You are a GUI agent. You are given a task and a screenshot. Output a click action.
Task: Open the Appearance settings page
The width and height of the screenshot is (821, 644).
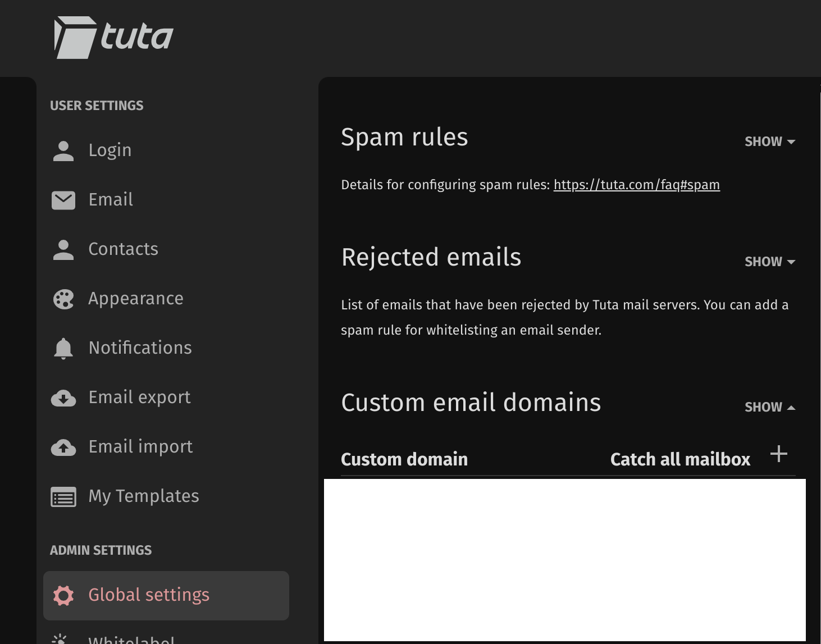(136, 298)
